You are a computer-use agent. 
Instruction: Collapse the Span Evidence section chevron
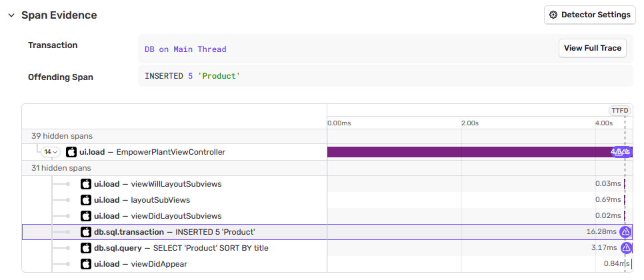coord(11,15)
